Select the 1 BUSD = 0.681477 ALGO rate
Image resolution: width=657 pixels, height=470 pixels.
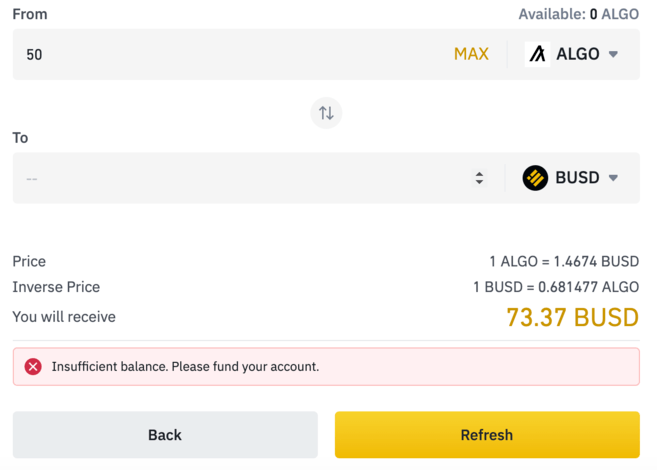(x=555, y=287)
